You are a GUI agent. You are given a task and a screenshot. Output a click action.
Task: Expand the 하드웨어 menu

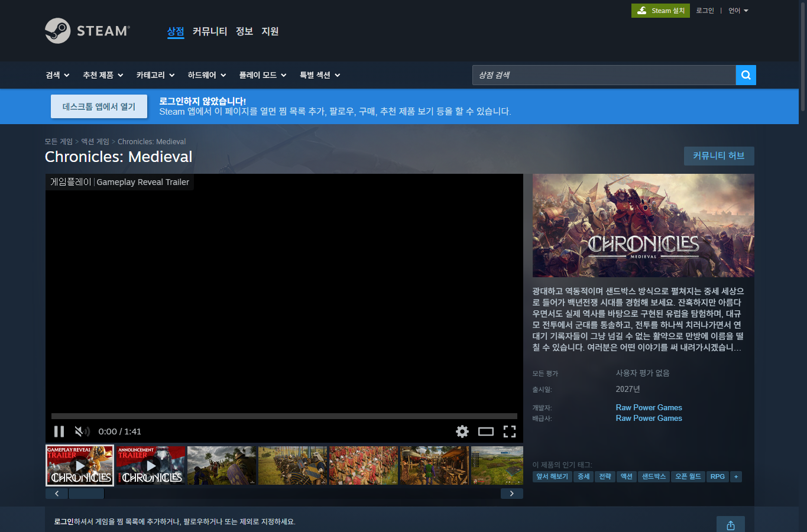[207, 75]
